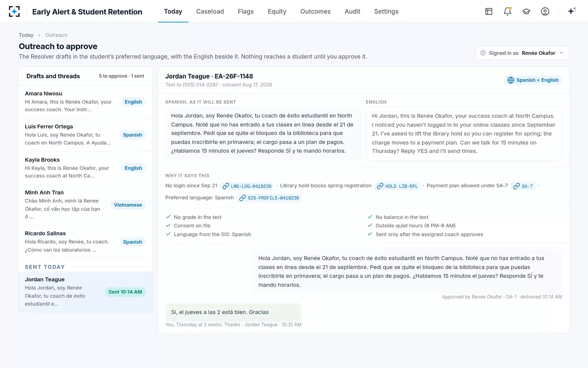Image resolution: width=588 pixels, height=368 pixels.
Task: Open the SA-7 policy link
Action: tap(523, 186)
